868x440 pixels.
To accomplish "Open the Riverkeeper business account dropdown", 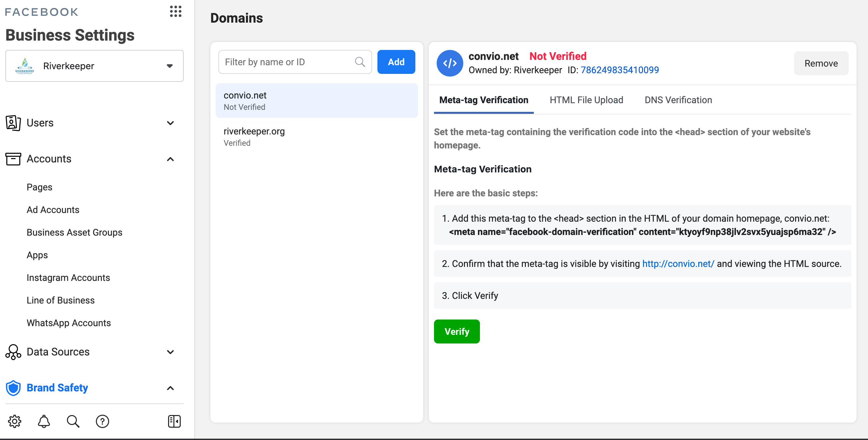I will point(94,66).
